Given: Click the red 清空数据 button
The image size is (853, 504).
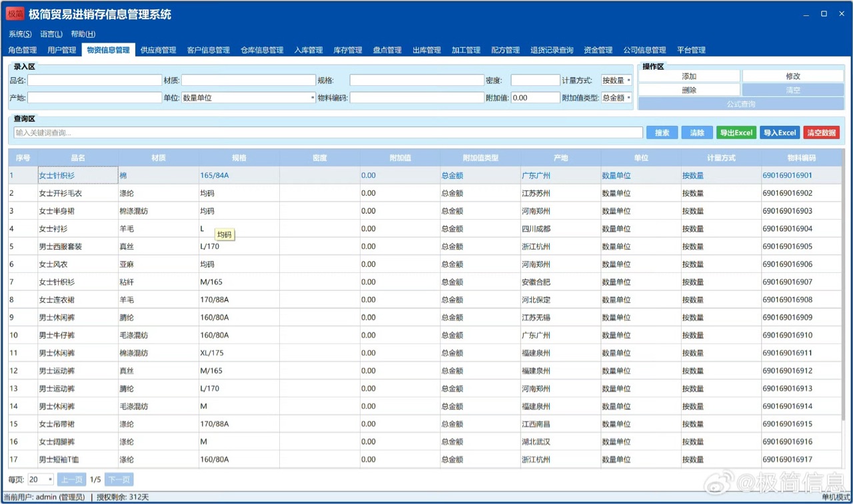Looking at the screenshot, I should (x=822, y=132).
